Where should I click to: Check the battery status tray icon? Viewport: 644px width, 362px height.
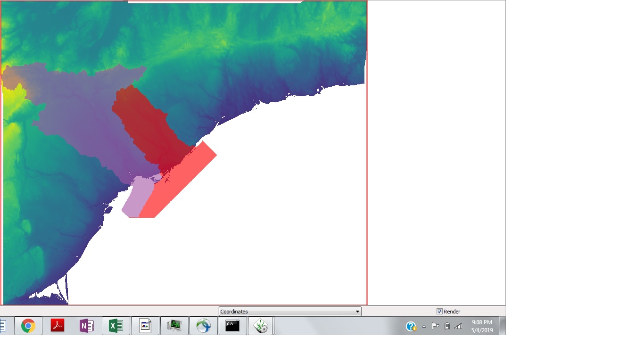446,325
